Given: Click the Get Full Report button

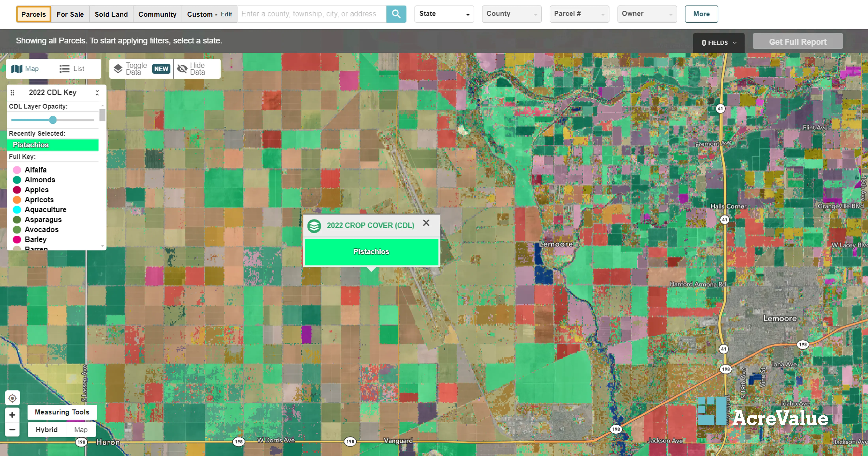Looking at the screenshot, I should [798, 41].
